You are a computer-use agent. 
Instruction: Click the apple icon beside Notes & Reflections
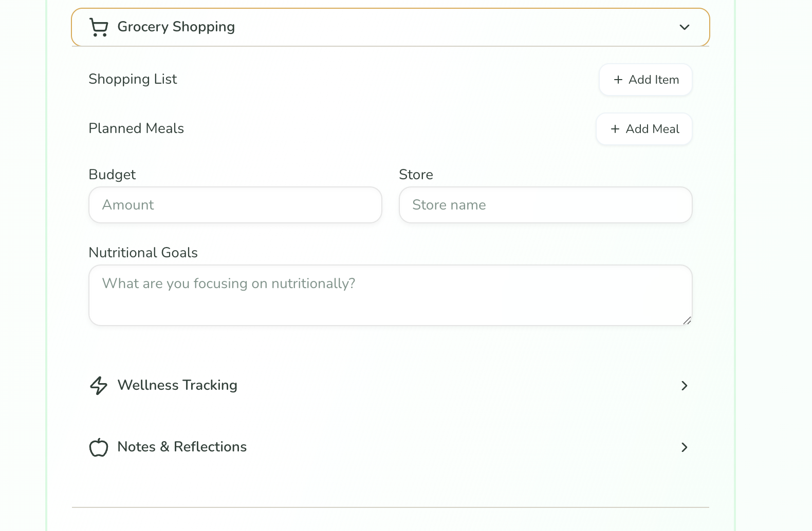point(98,447)
